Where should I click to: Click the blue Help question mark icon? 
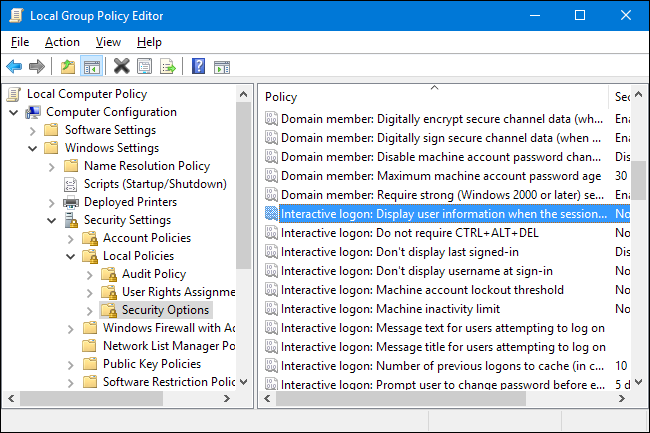click(198, 66)
